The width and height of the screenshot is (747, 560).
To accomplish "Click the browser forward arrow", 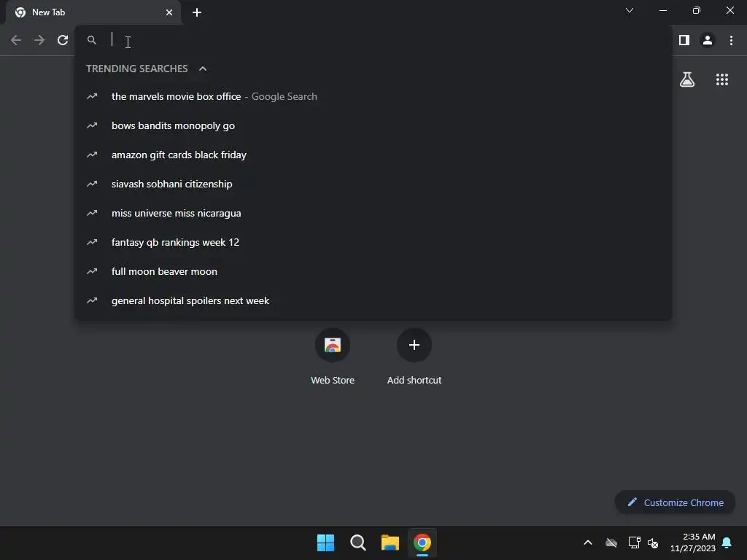I will [39, 41].
